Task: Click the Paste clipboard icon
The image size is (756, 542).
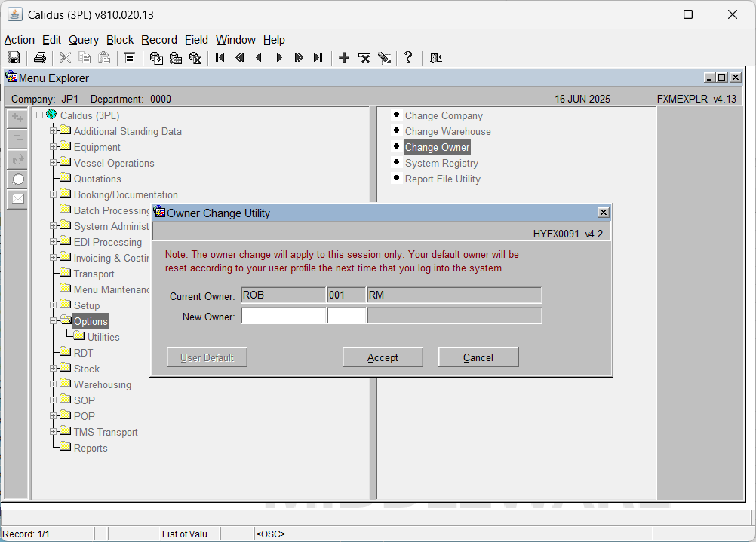Action: click(x=104, y=58)
